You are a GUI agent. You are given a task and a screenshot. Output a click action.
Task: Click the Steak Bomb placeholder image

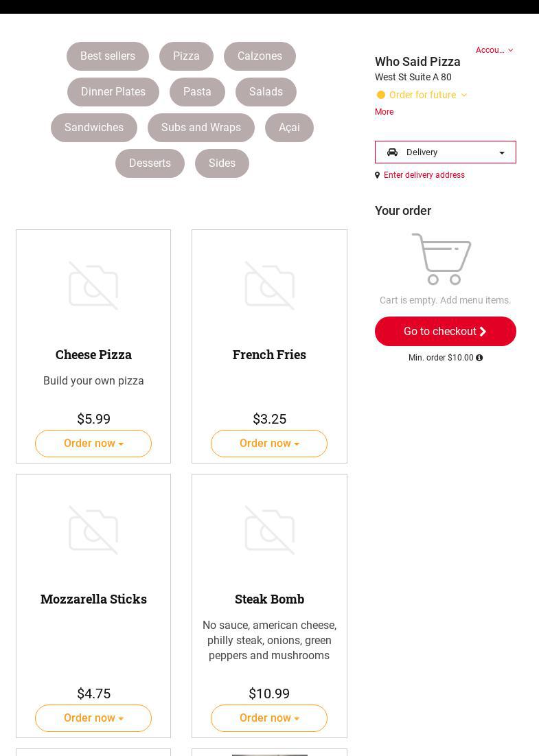pos(269,530)
